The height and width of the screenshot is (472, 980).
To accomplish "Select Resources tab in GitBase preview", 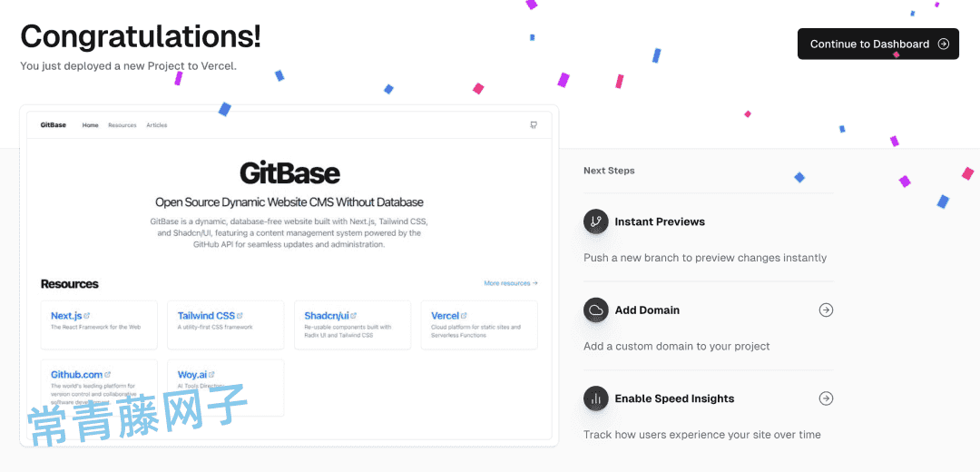I will 122,125.
